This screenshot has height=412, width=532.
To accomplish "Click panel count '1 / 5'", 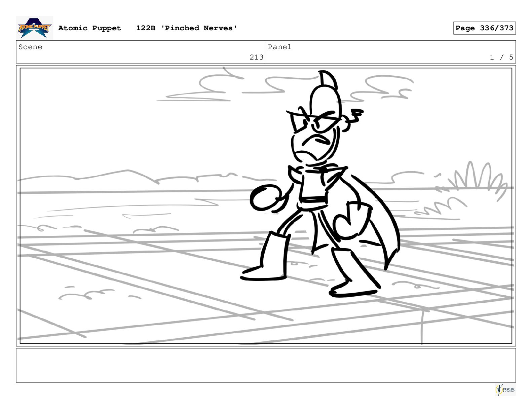I will pyautogui.click(x=501, y=57).
